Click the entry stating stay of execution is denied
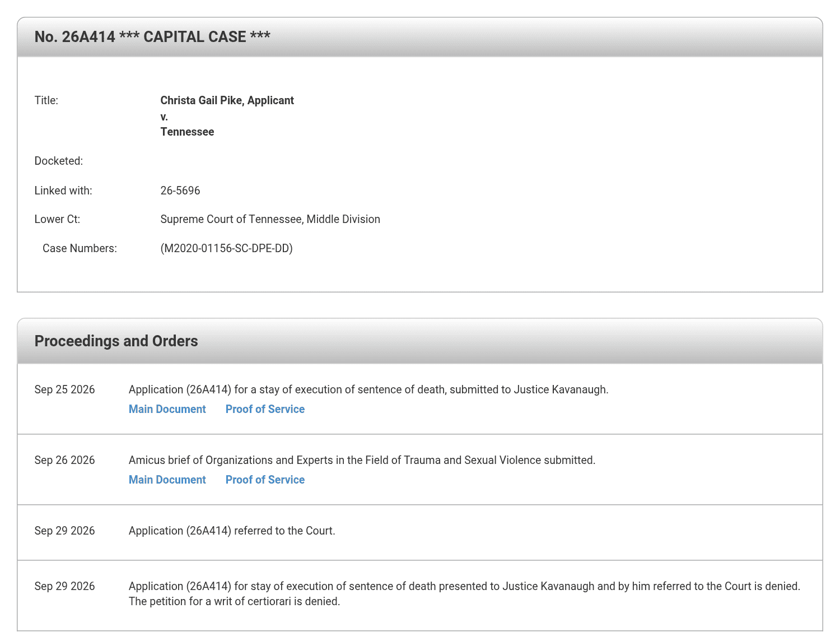The image size is (840, 636). (x=464, y=593)
